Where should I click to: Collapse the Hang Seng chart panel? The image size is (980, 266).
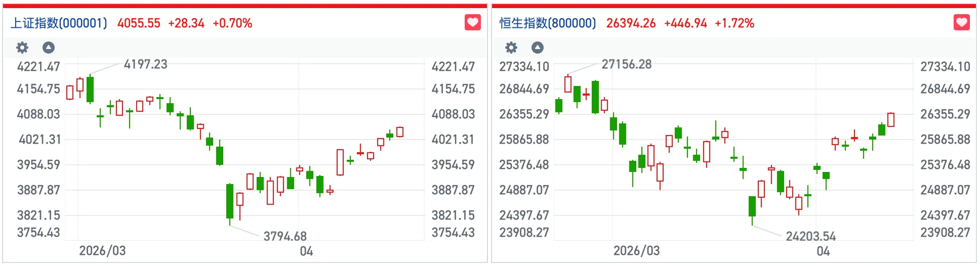[x=538, y=48]
